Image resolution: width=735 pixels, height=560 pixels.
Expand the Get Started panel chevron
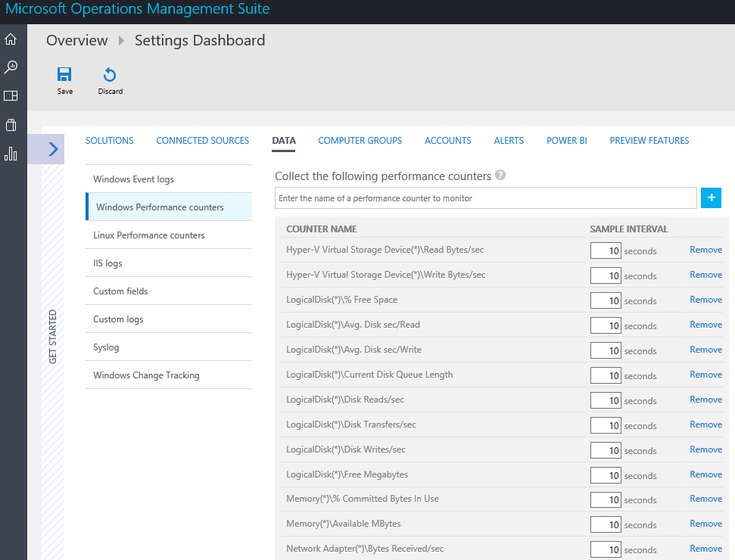click(52, 149)
